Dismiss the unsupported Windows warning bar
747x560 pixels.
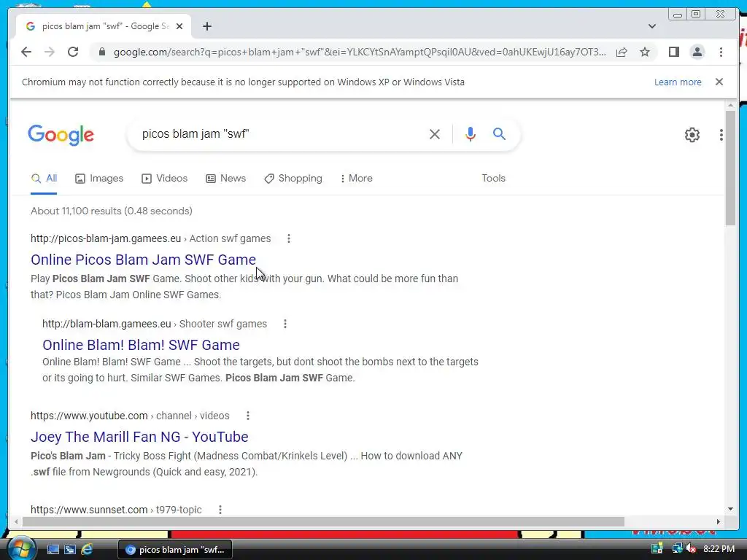point(719,82)
